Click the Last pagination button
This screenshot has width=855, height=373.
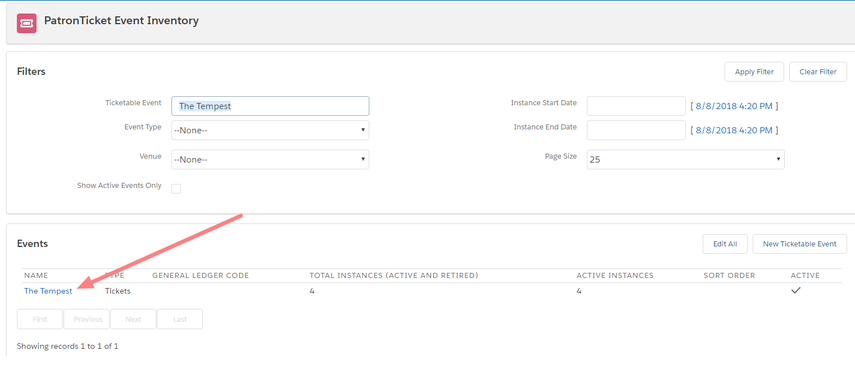(180, 319)
